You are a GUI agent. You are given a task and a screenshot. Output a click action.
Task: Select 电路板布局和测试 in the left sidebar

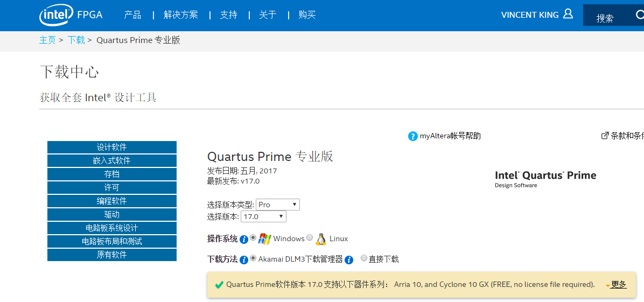(111, 241)
